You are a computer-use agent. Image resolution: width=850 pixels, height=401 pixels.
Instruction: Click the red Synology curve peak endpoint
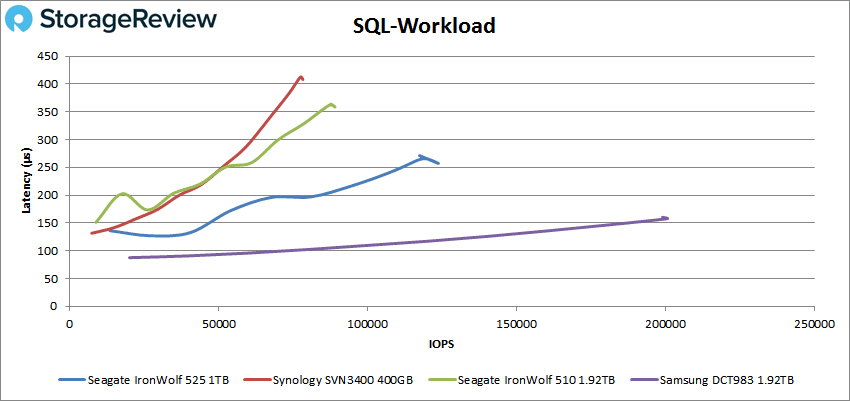click(301, 77)
